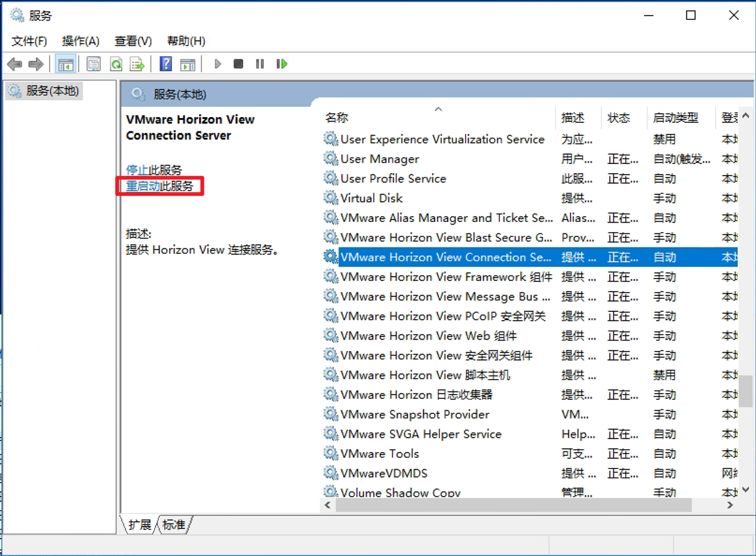Select VMware Horizon View 安全网关组件 row
This screenshot has height=556, width=756.
[530, 355]
